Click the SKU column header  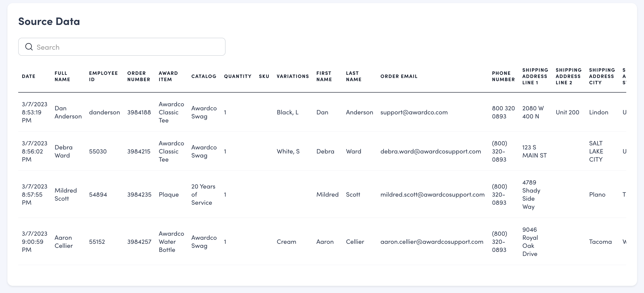(x=264, y=76)
